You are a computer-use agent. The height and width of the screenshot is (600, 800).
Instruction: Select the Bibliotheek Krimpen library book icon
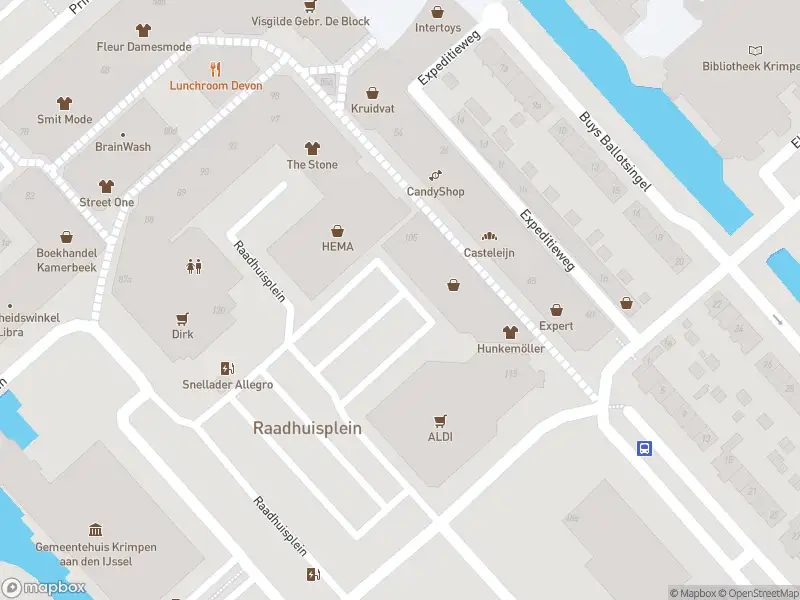pyautogui.click(x=755, y=51)
